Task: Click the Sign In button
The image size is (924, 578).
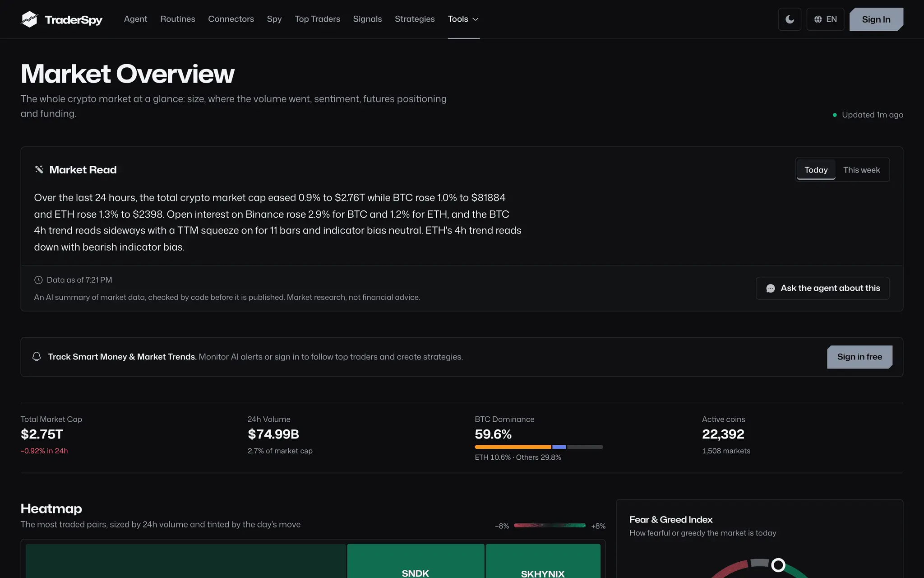Action: (876, 19)
